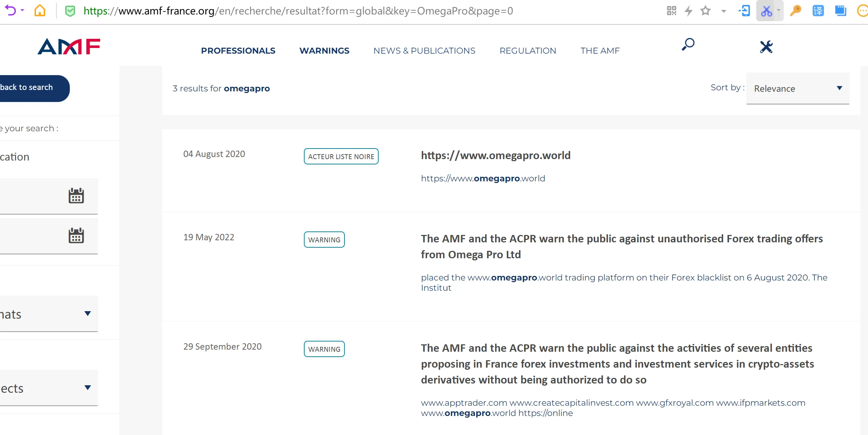Open the crossed tools icon in header
Image resolution: width=868 pixels, height=435 pixels.
tap(766, 47)
